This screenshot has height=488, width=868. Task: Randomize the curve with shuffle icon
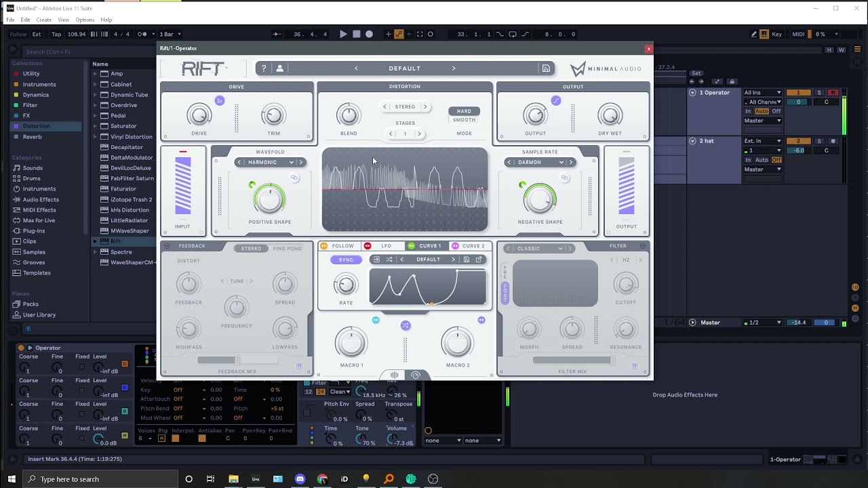tap(389, 260)
